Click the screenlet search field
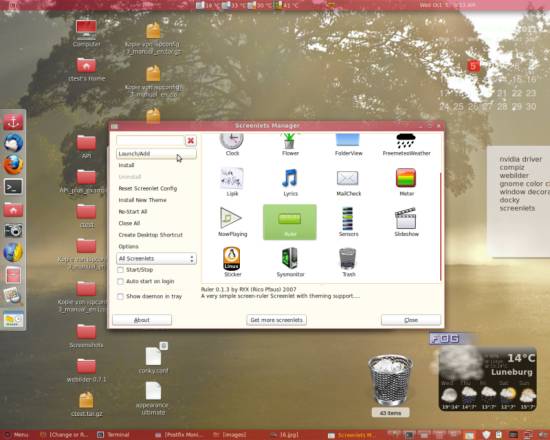The height and width of the screenshot is (440, 550). (150, 141)
